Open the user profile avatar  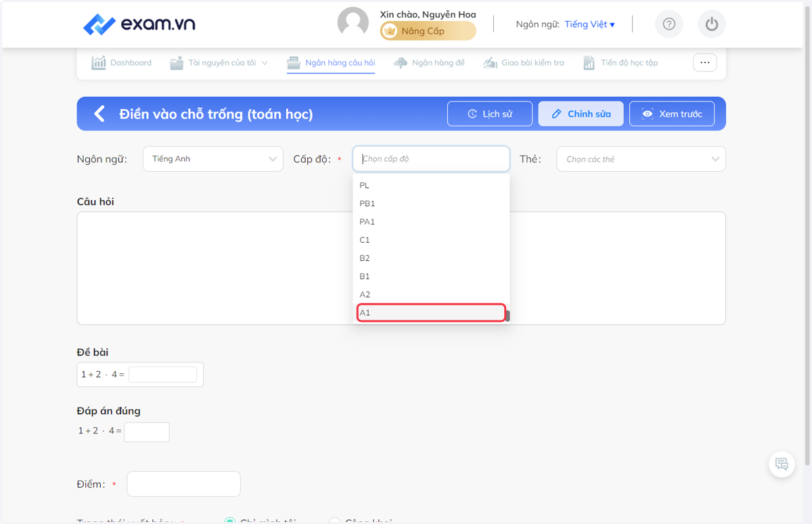coord(353,23)
